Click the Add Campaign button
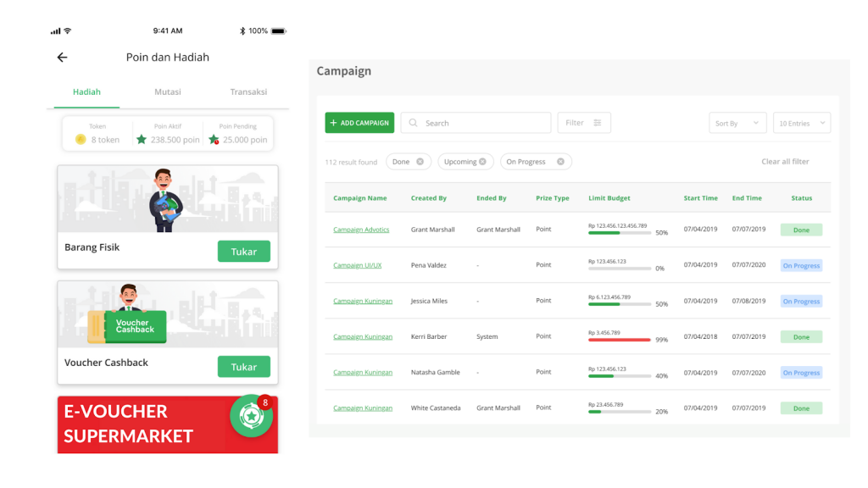Image resolution: width=868 pixels, height=488 pixels. click(x=359, y=123)
